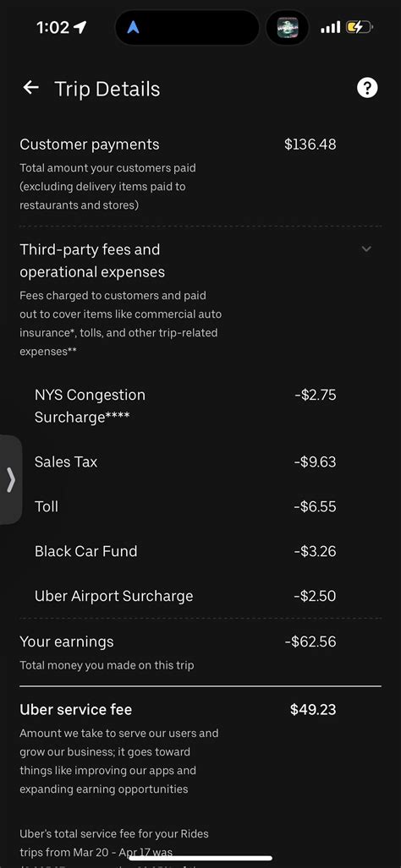Tap the navigation arrow in Dynamic Island
The width and height of the screenshot is (401, 868).
click(133, 27)
